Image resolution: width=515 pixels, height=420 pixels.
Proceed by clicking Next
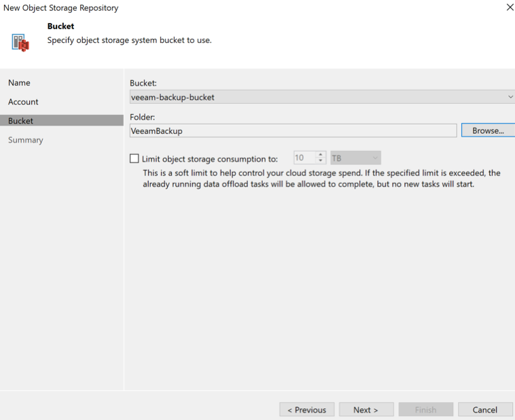coord(365,410)
